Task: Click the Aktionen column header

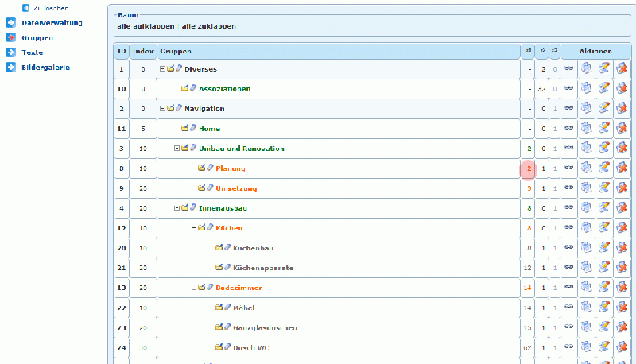Action: (x=595, y=52)
